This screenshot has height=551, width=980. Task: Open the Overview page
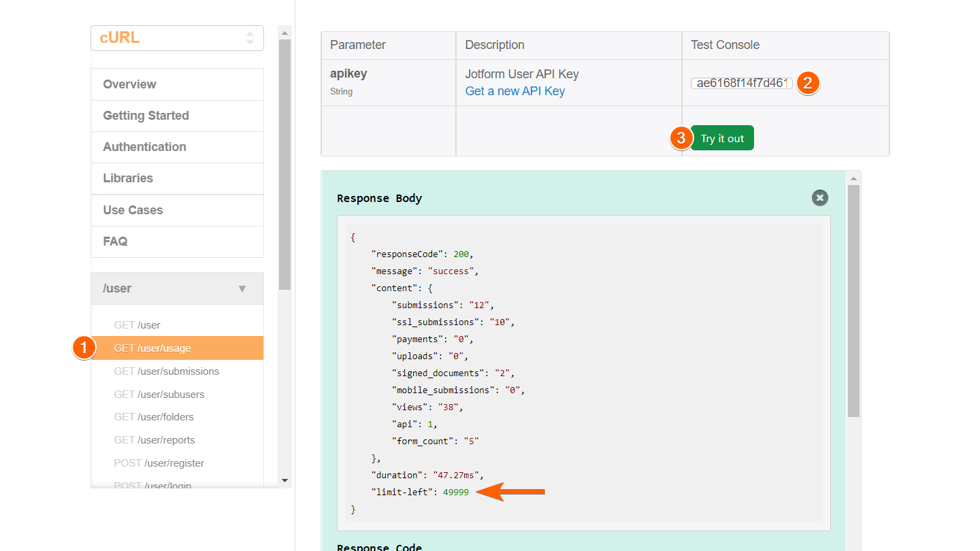pos(177,84)
